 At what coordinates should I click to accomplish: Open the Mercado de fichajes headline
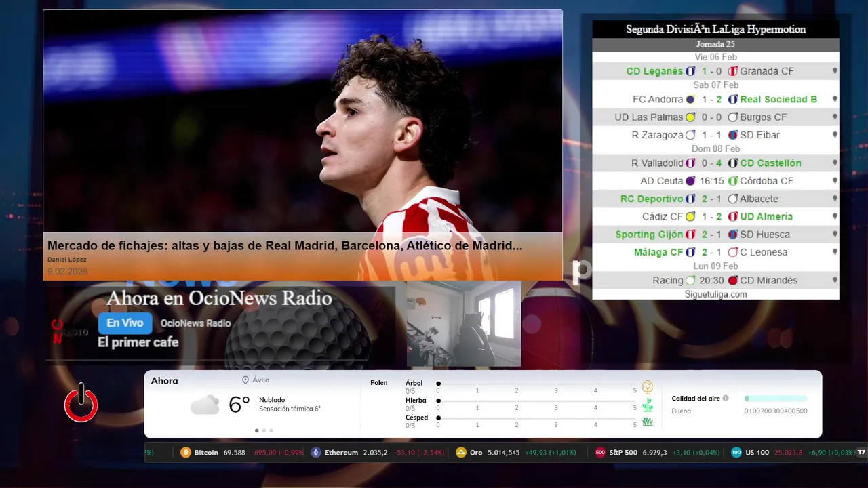[x=285, y=246]
